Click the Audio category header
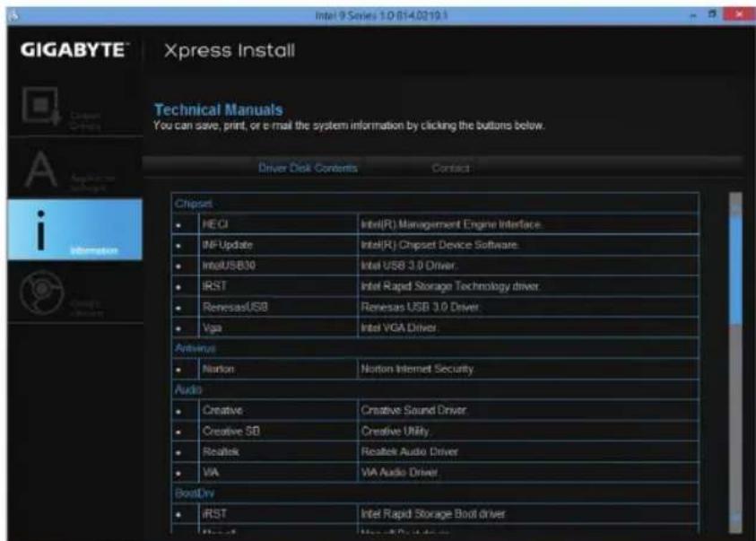Viewport: 756px width, 541px height. [188, 390]
